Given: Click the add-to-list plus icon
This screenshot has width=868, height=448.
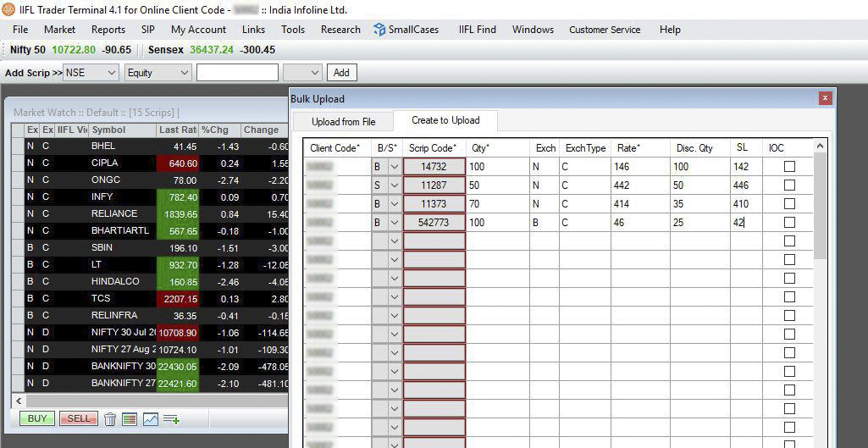Looking at the screenshot, I should [171, 418].
